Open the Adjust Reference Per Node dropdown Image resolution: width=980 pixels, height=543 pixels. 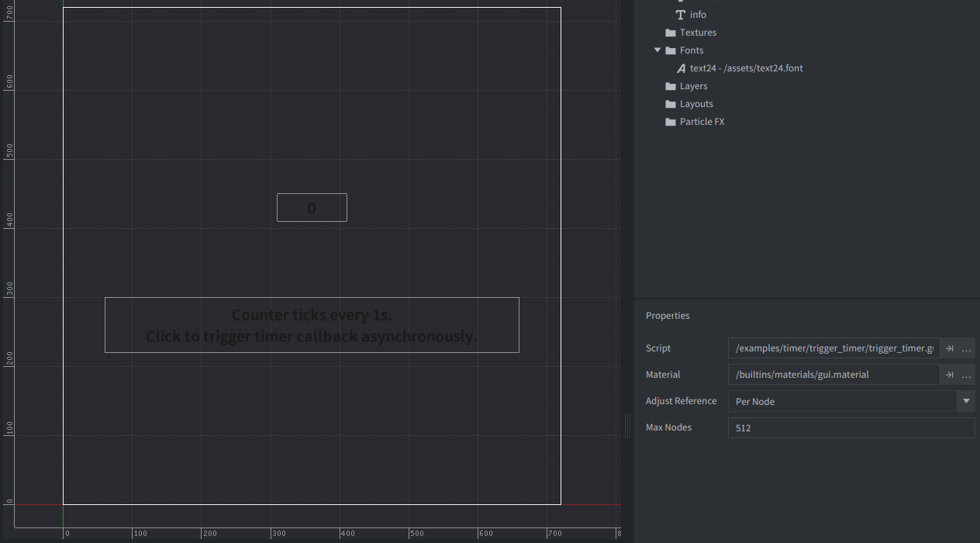pos(851,401)
